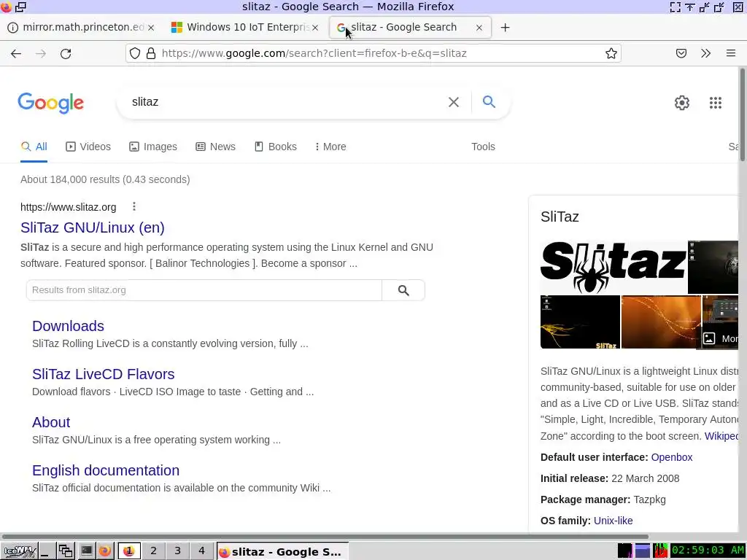Follow the Unix-like link

click(613, 521)
